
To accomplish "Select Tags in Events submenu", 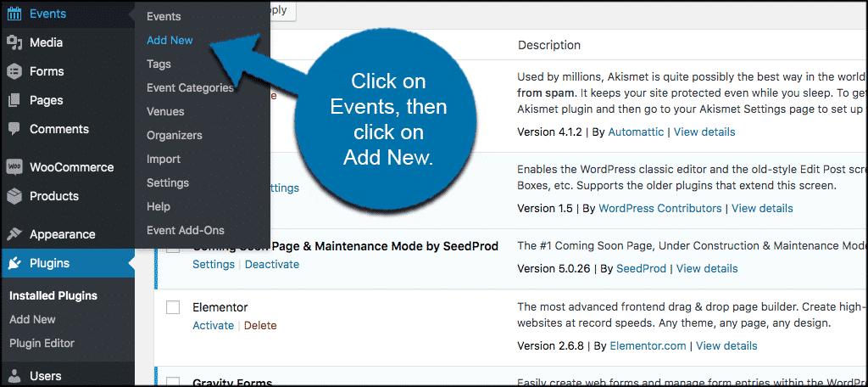I will (159, 64).
